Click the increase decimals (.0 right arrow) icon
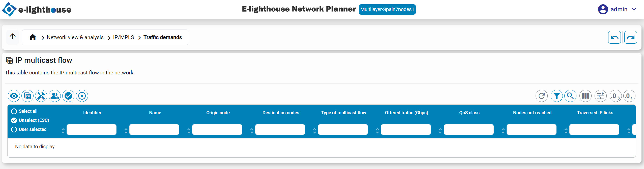Image resolution: width=644 pixels, height=169 pixels. [615, 96]
